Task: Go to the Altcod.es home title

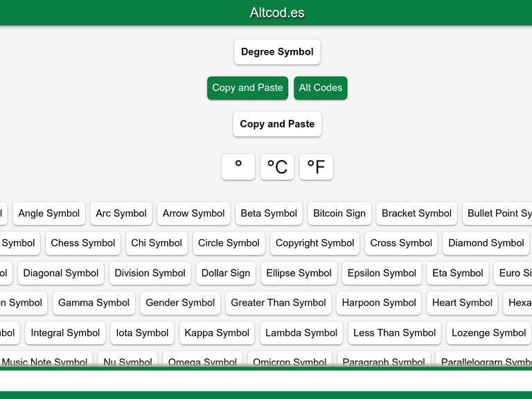Action: [277, 12]
